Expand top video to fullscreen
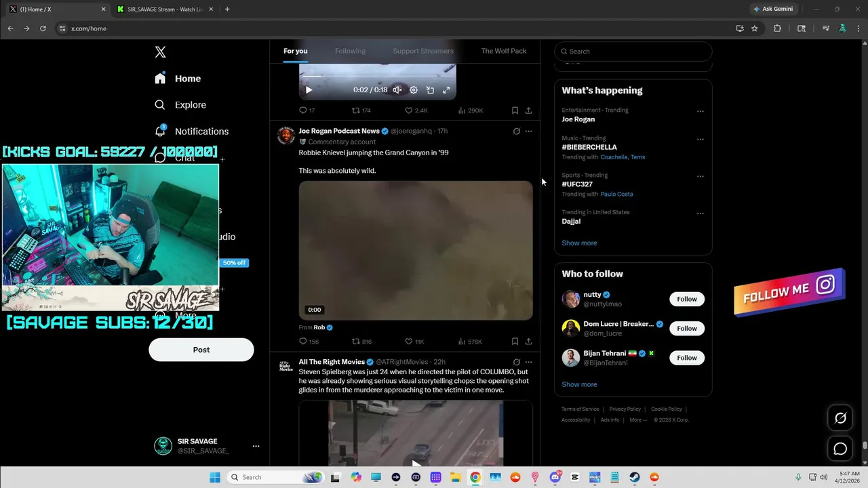This screenshot has width=868, height=488. [446, 90]
